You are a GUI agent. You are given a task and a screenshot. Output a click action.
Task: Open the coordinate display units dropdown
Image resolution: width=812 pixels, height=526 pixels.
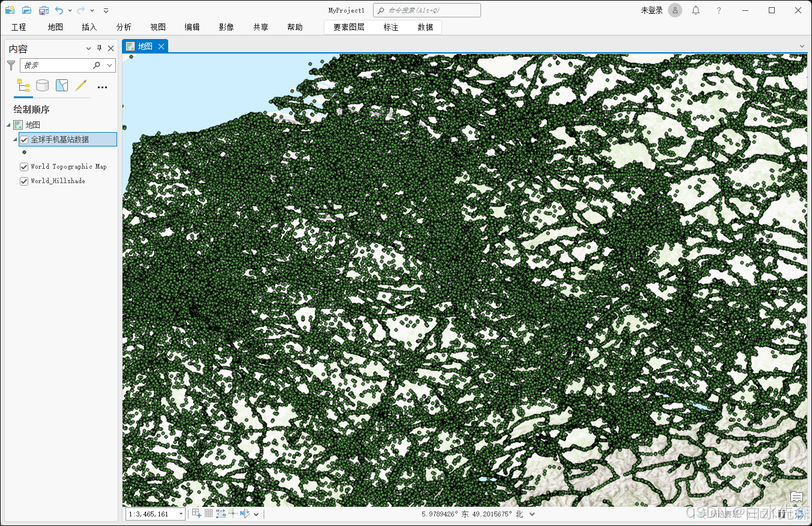pyautogui.click(x=532, y=514)
